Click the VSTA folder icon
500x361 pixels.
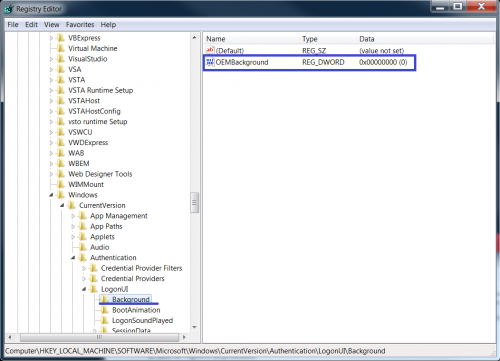click(61, 80)
